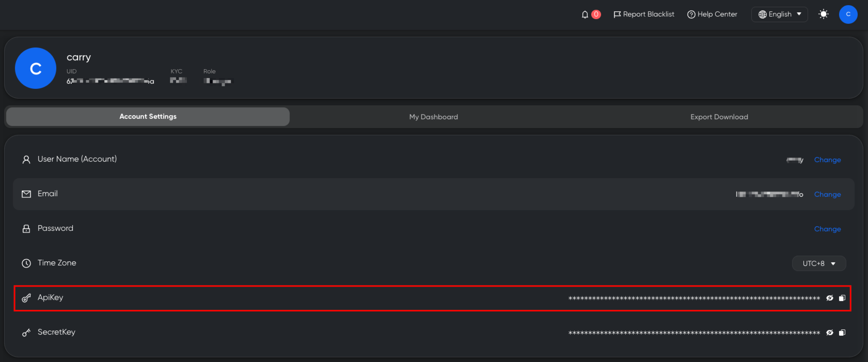This screenshot has width=868, height=362.
Task: Expand the UTC+8 time zone selector
Action: 819,263
